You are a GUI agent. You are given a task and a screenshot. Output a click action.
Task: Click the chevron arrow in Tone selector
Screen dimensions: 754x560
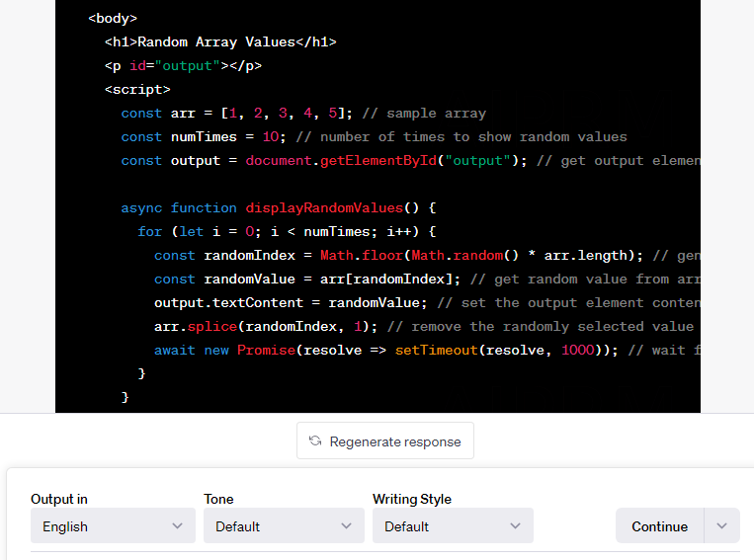pyautogui.click(x=346, y=525)
